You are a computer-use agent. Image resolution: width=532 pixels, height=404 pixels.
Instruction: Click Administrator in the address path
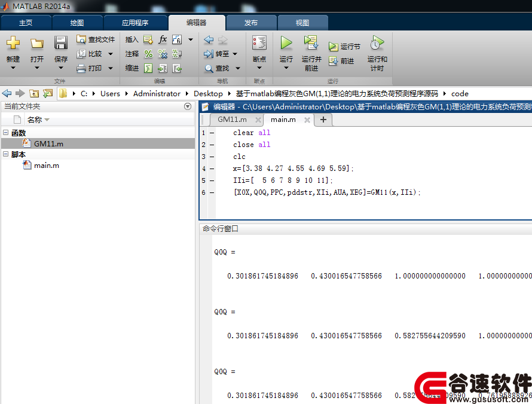[157, 94]
